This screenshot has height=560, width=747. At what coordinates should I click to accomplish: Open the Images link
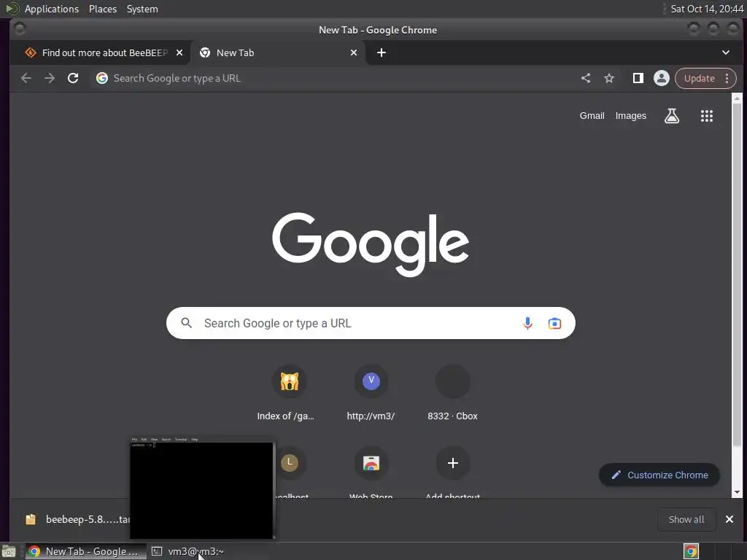[x=631, y=116]
